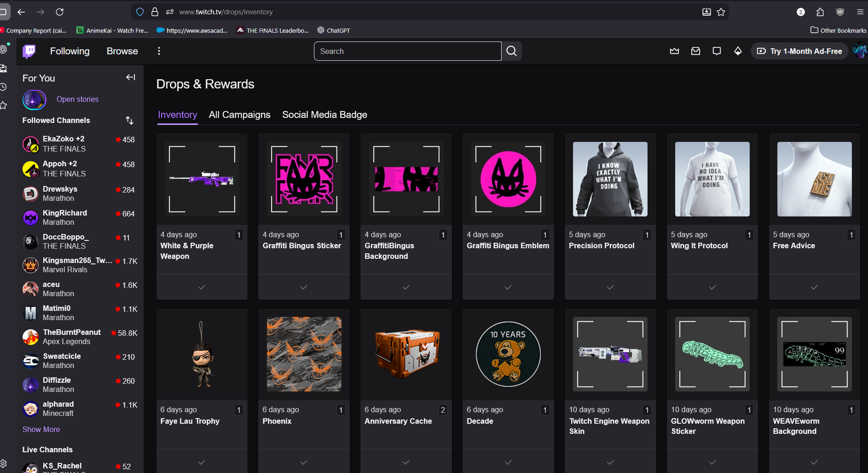Select the Anniversary Cache drop thumbnail

tap(406, 354)
